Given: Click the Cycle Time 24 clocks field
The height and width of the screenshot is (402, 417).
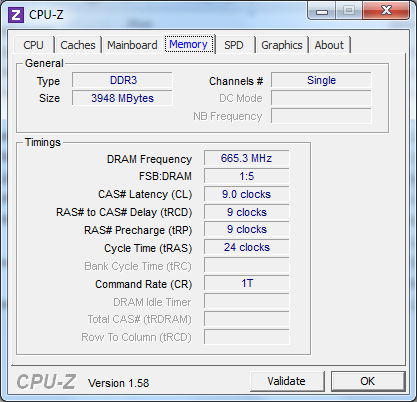Looking at the screenshot, I should pos(247,247).
